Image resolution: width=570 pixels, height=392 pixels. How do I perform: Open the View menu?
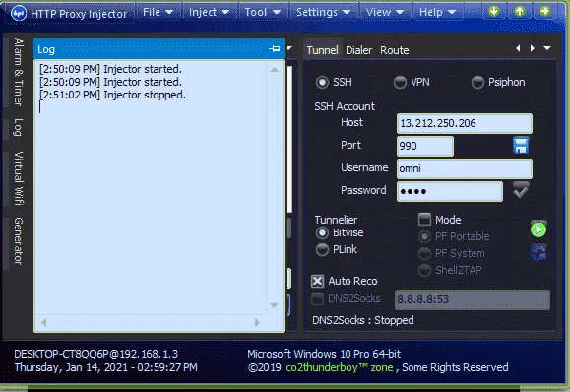tap(385, 12)
